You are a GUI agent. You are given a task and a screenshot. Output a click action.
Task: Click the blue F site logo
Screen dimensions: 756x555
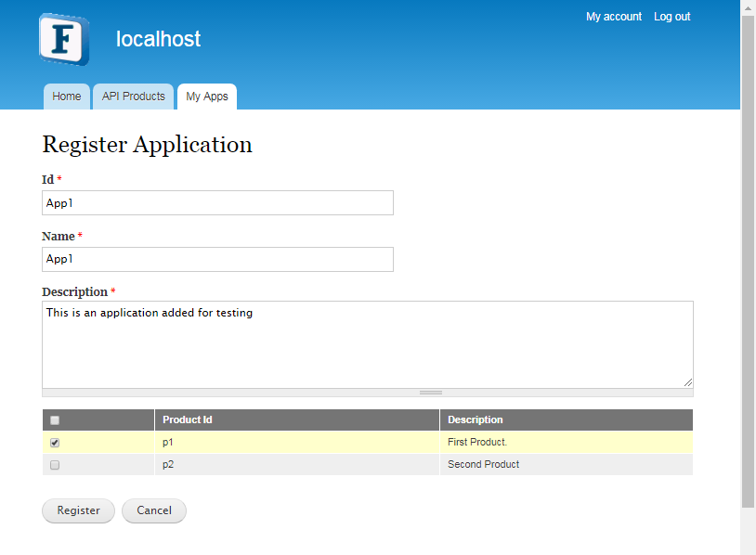point(64,40)
